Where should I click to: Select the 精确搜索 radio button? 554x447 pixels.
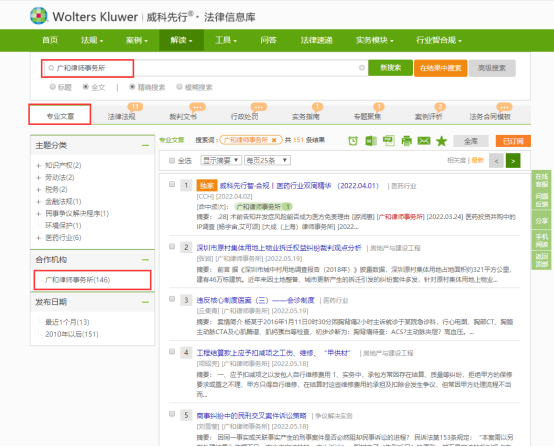coord(132,87)
